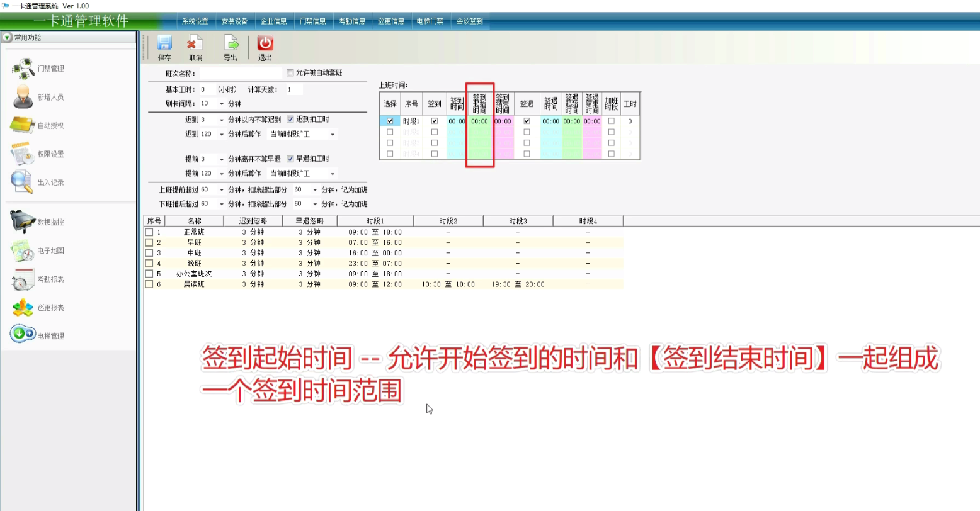980x511 pixels.
Task: Click the 时段1 column header
Action: (x=375, y=221)
